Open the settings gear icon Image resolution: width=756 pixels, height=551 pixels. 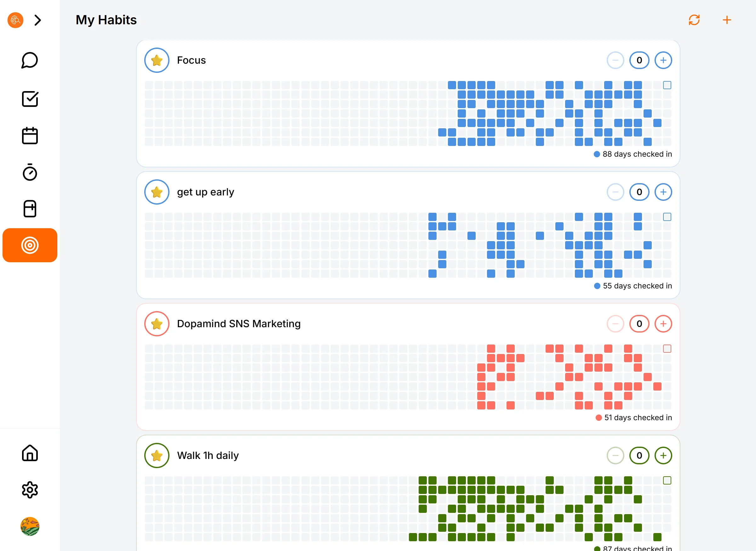[30, 490]
